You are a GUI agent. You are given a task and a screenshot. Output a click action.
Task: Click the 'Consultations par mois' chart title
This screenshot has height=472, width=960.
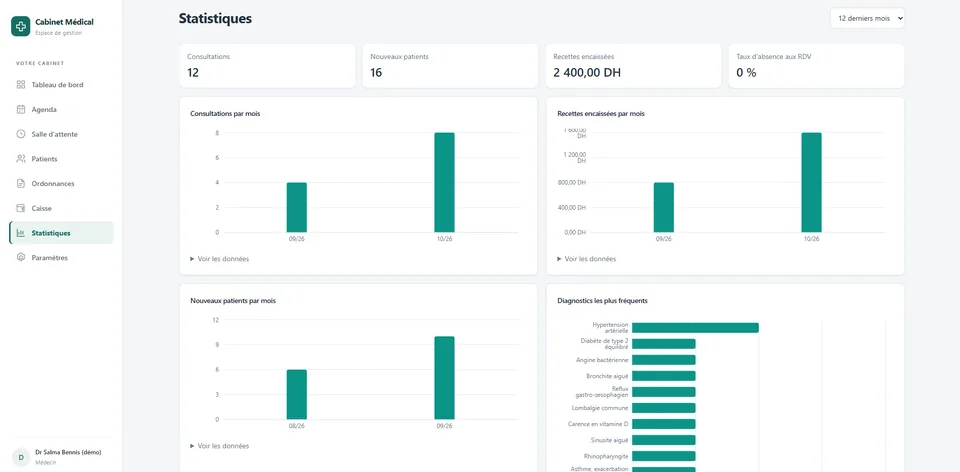pyautogui.click(x=225, y=114)
